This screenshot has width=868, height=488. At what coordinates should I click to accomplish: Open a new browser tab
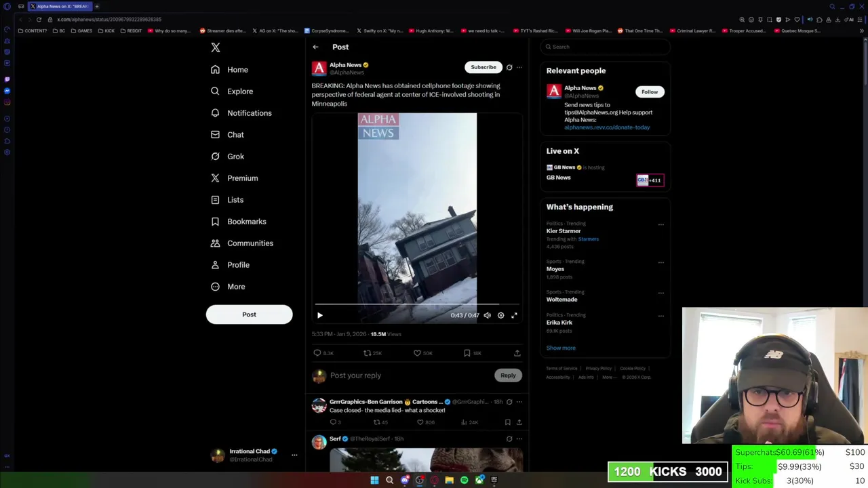click(x=97, y=6)
